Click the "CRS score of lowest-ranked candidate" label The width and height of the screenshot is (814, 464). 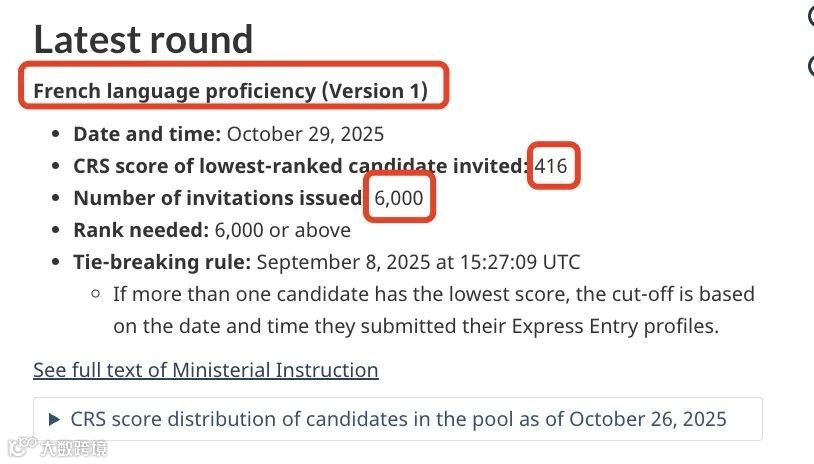(260, 166)
